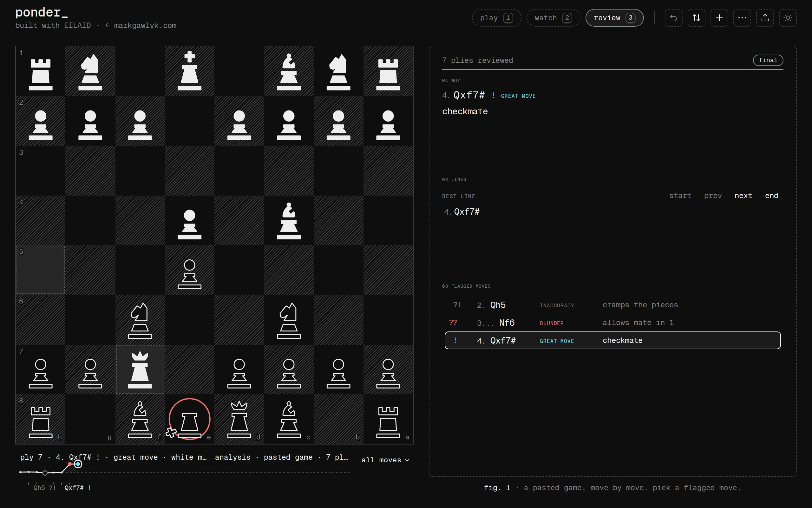Click the black bishop on f8

140,419
